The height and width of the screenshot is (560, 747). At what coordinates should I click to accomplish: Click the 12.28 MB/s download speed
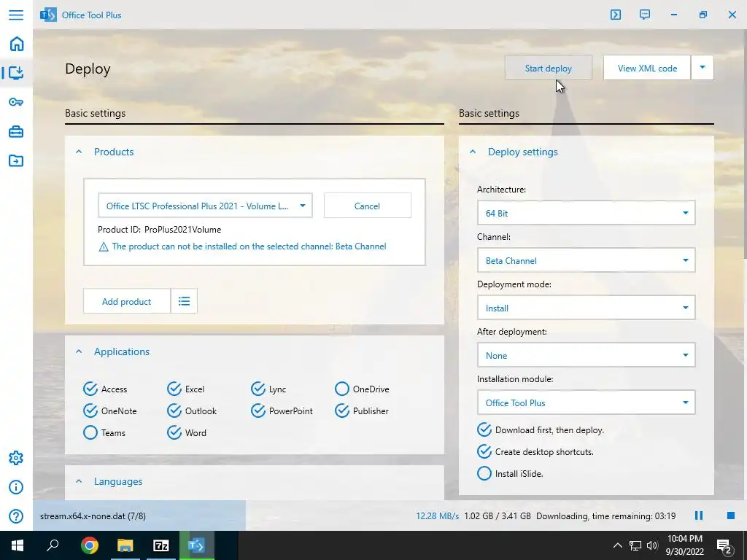click(x=438, y=516)
